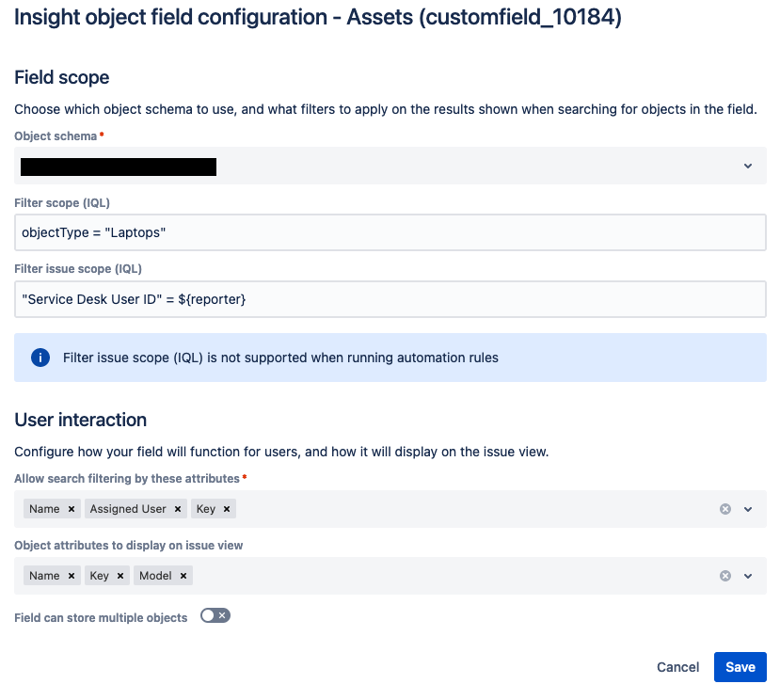Remove the Assigned User tag
Screen dimensions: 780x700
[x=178, y=509]
